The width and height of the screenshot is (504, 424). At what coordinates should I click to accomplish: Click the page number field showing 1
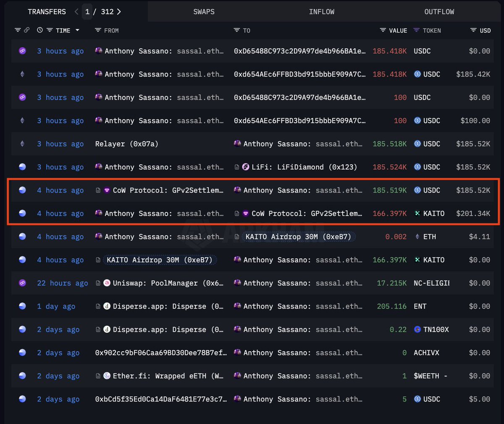tap(87, 12)
